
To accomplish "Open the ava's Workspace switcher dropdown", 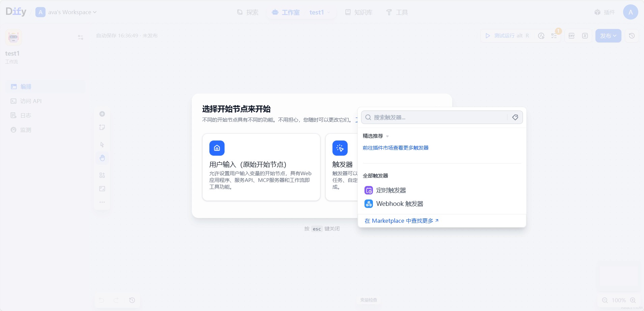I will tap(66, 12).
